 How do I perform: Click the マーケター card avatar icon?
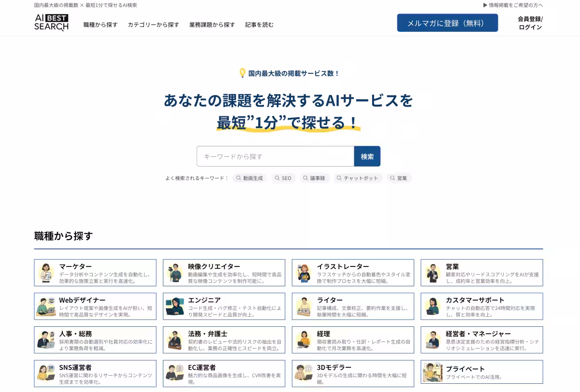pyautogui.click(x=46, y=272)
